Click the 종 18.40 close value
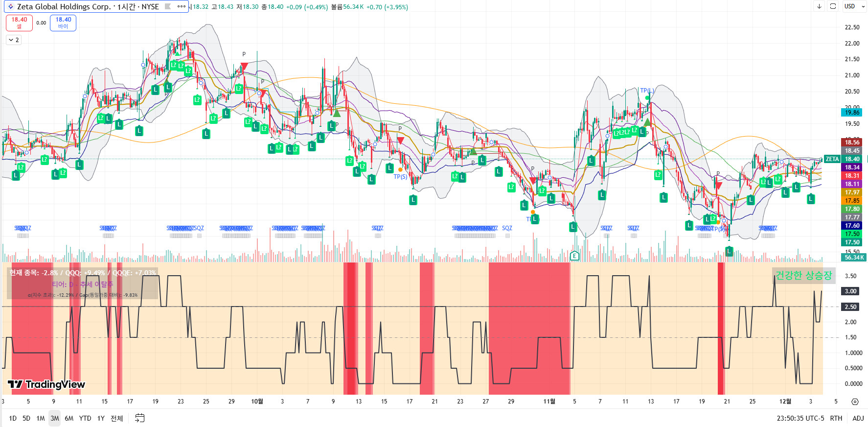 click(x=272, y=7)
